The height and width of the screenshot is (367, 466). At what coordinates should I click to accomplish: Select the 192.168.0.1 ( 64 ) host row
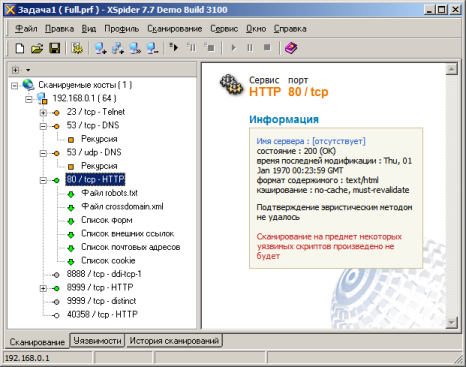tap(84, 98)
